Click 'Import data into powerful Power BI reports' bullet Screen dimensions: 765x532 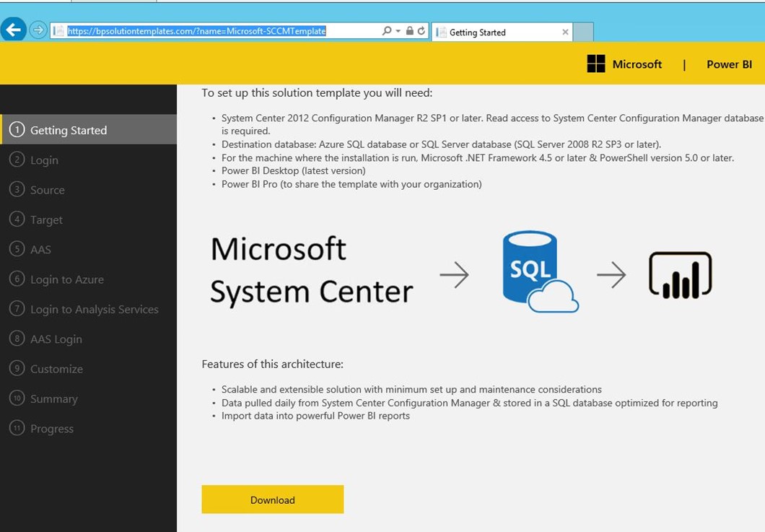click(x=315, y=416)
